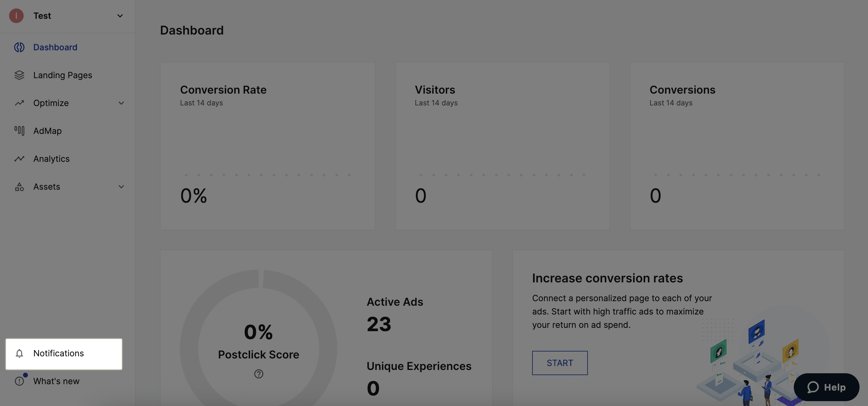
Task: Click the Increase conversion rates heading
Action: 607,278
